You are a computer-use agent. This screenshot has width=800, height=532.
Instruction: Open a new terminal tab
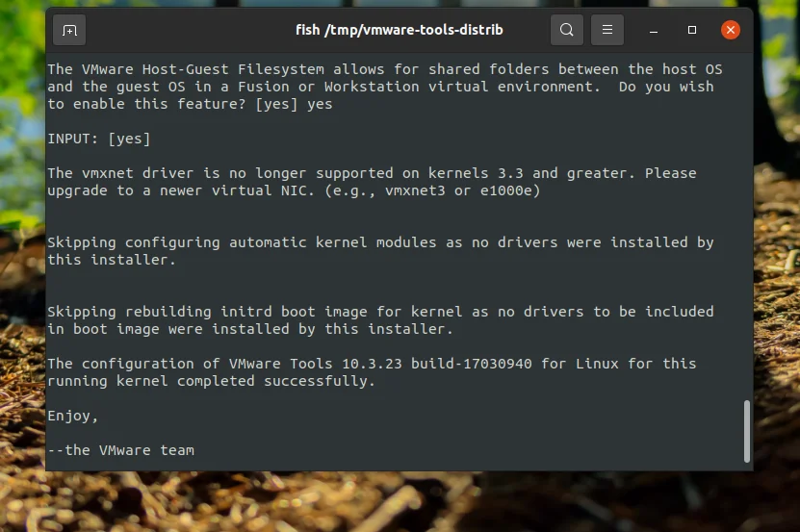[x=69, y=30]
